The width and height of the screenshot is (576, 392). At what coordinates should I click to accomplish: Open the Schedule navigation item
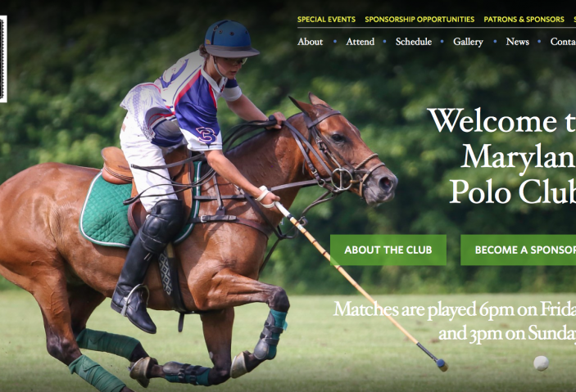414,42
